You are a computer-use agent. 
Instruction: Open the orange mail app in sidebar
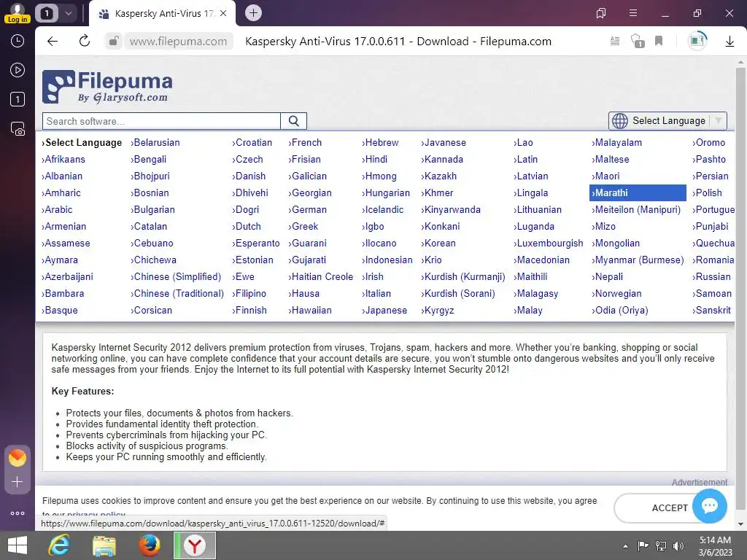click(18, 458)
